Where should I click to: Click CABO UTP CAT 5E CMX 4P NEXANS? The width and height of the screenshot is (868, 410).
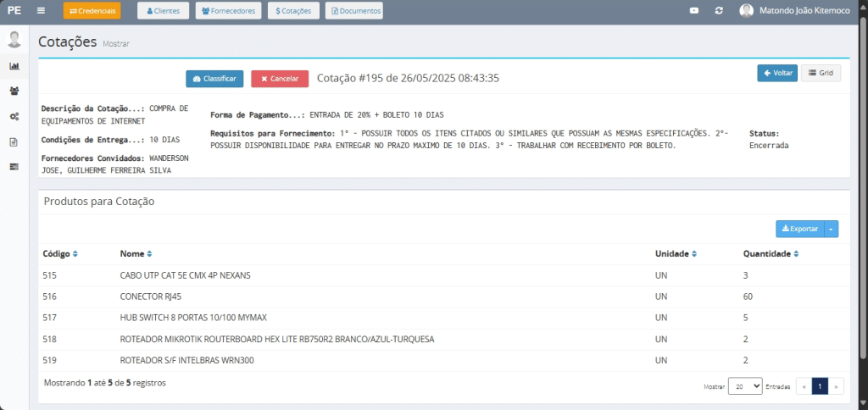[x=185, y=275]
